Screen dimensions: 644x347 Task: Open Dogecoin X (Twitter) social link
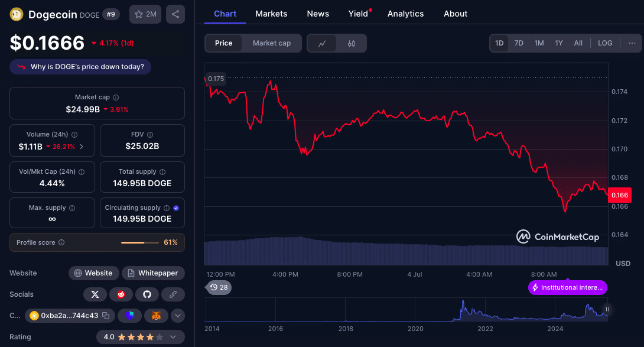click(x=95, y=294)
